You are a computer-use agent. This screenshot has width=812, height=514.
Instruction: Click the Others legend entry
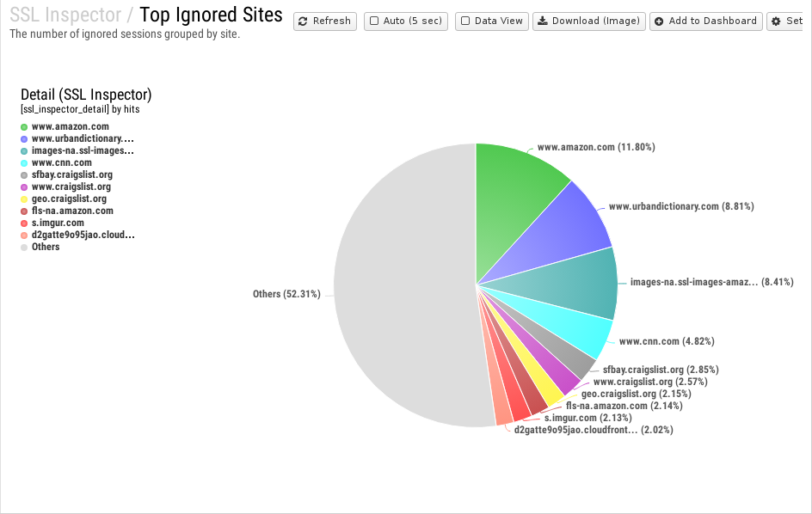pos(40,247)
